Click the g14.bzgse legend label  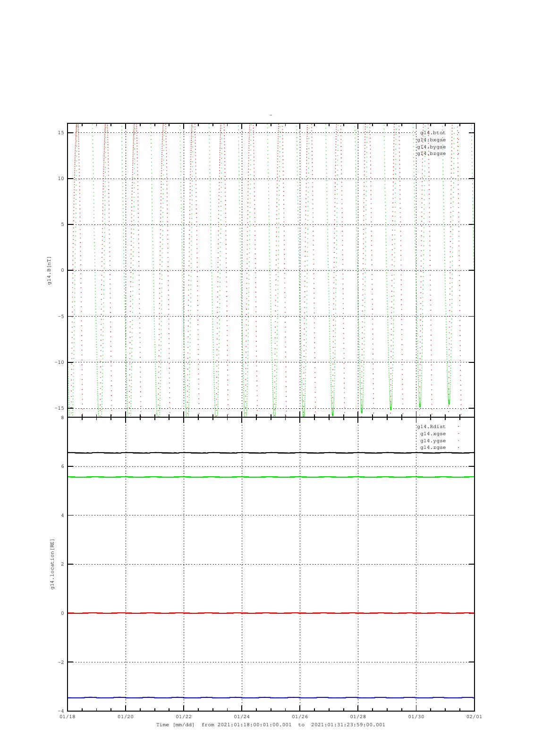[431, 154]
